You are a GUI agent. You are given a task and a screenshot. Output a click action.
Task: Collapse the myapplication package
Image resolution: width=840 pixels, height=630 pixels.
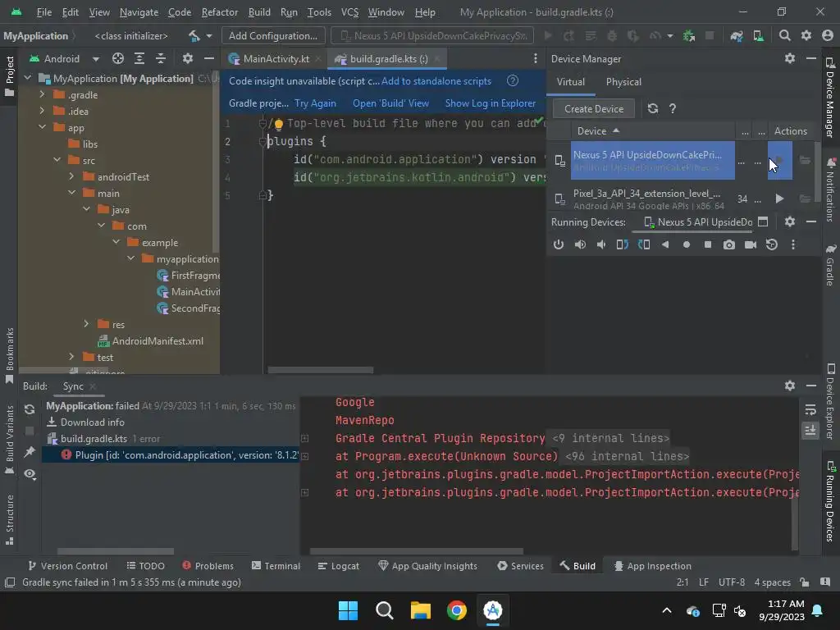tap(130, 258)
